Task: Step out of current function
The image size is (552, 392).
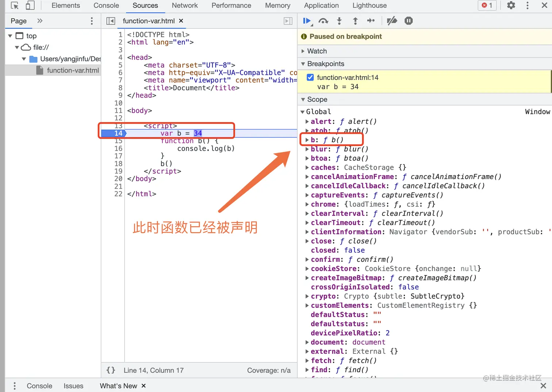Action: pos(355,21)
